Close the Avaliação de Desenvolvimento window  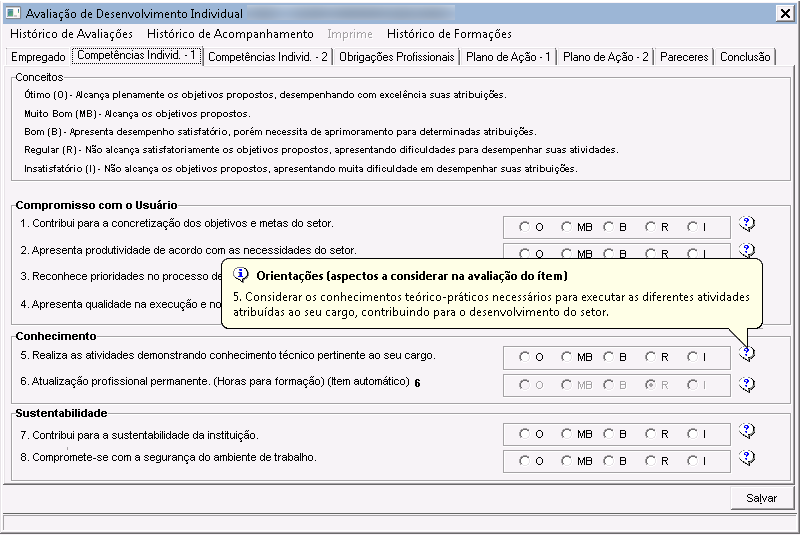click(x=785, y=13)
